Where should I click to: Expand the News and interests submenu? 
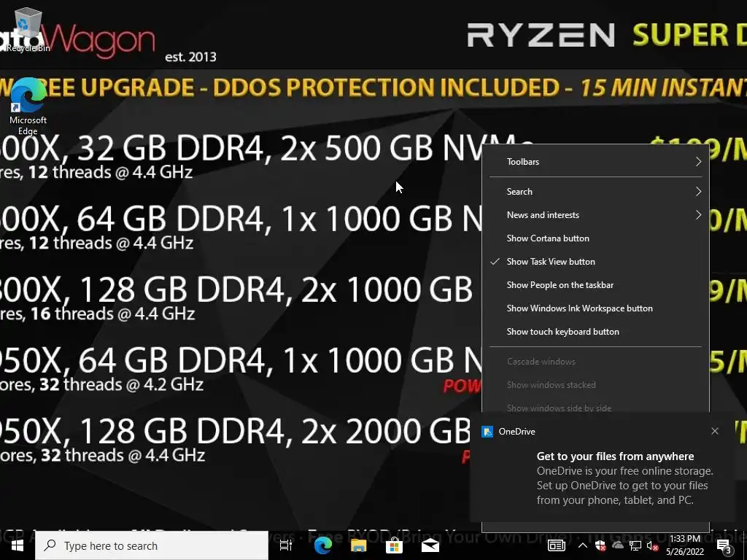tap(595, 215)
